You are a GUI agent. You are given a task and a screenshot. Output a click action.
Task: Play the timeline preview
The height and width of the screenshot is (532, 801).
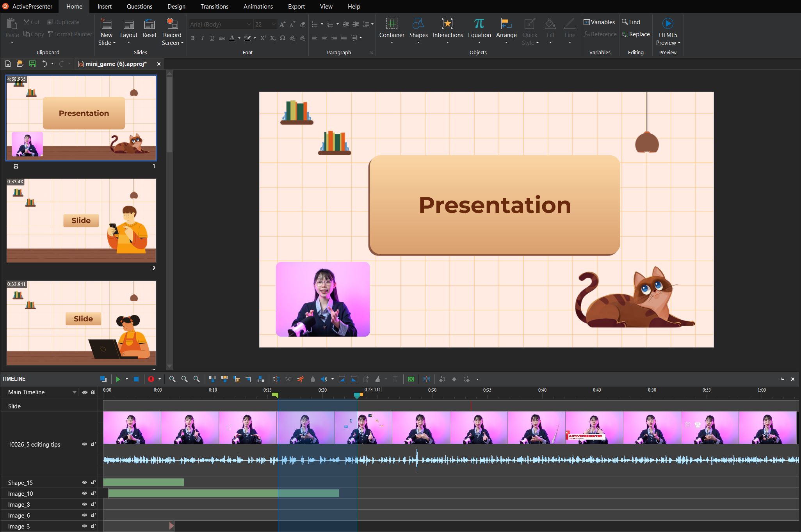(x=118, y=379)
